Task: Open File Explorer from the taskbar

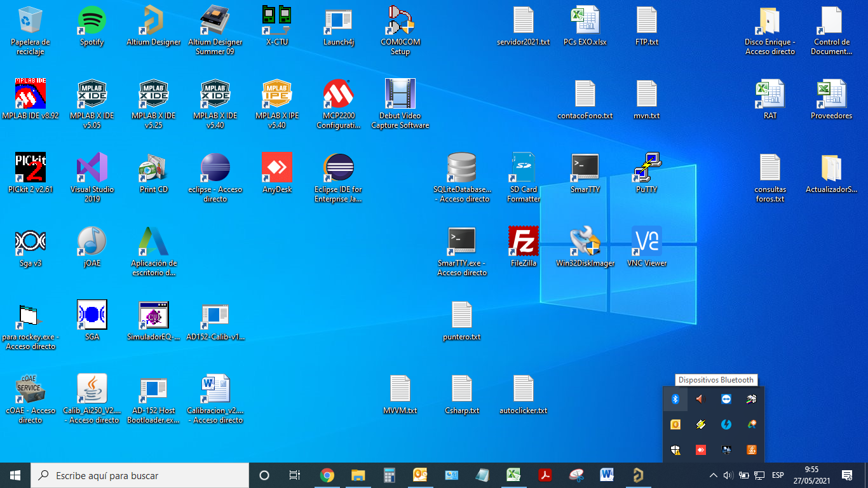Action: tap(358, 475)
